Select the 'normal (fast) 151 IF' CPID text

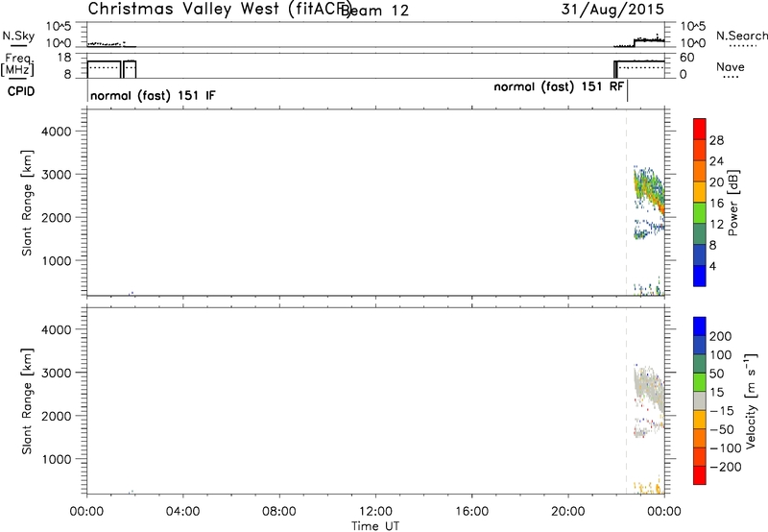coord(153,95)
